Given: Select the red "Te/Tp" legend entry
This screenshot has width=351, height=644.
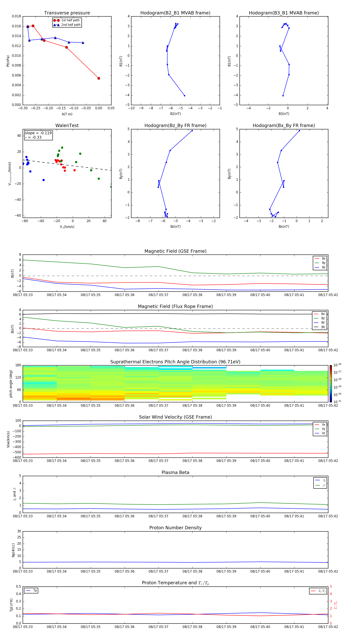Looking at the screenshot, I should (x=318, y=591).
